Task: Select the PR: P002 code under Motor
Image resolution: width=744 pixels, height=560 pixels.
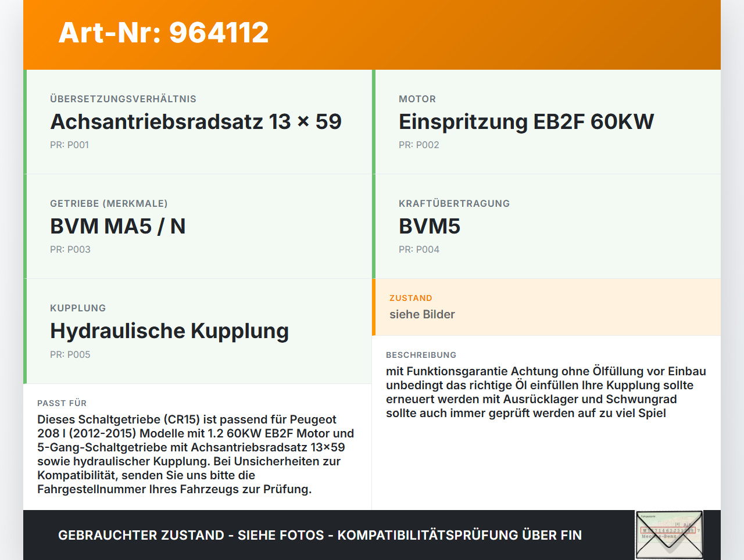Action: 419,144
